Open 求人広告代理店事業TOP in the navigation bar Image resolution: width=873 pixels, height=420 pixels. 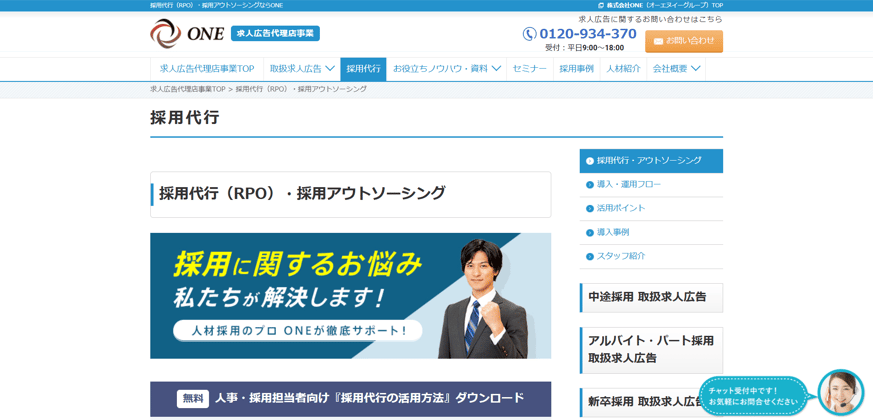207,69
